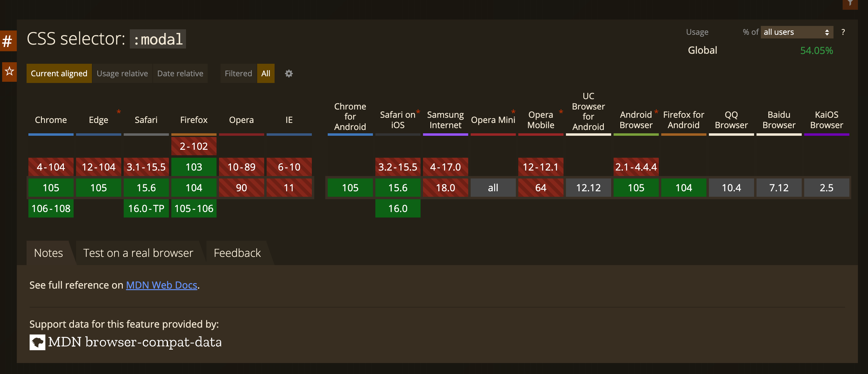
Task: Expand Chrome 4-104 version range
Action: coord(51,167)
